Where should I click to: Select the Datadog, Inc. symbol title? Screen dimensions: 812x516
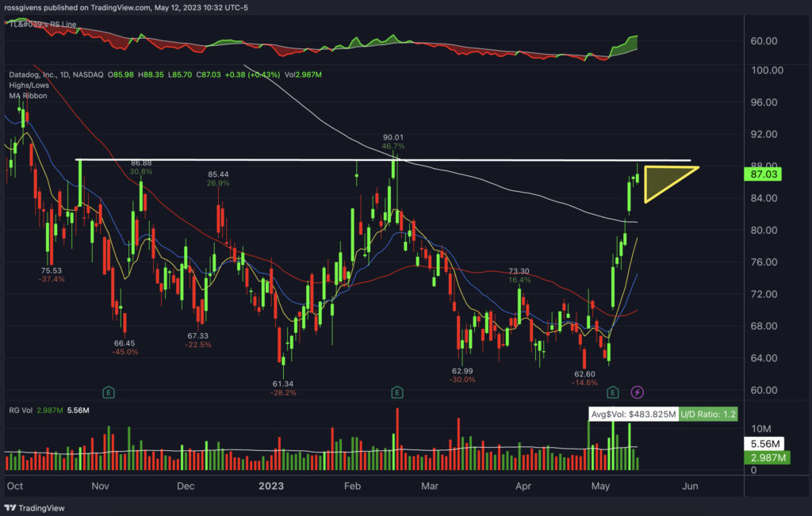pos(34,75)
